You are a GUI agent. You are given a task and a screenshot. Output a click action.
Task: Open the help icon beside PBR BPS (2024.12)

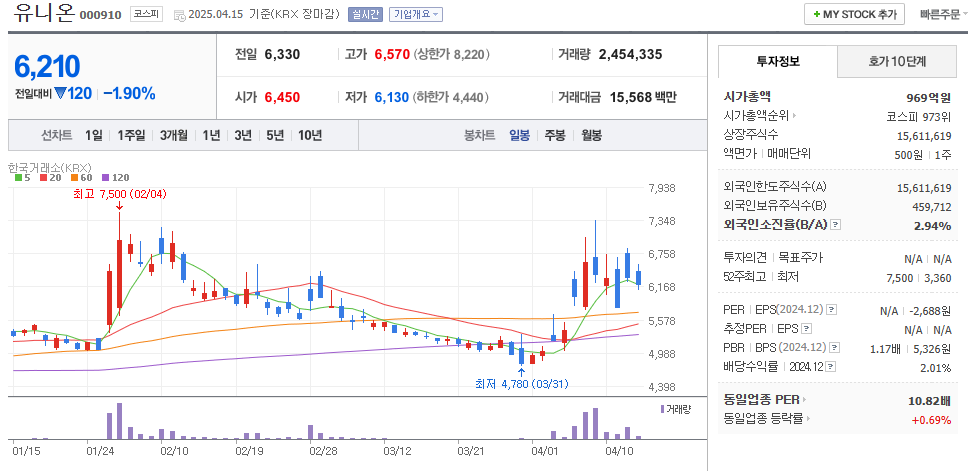pyautogui.click(x=835, y=348)
